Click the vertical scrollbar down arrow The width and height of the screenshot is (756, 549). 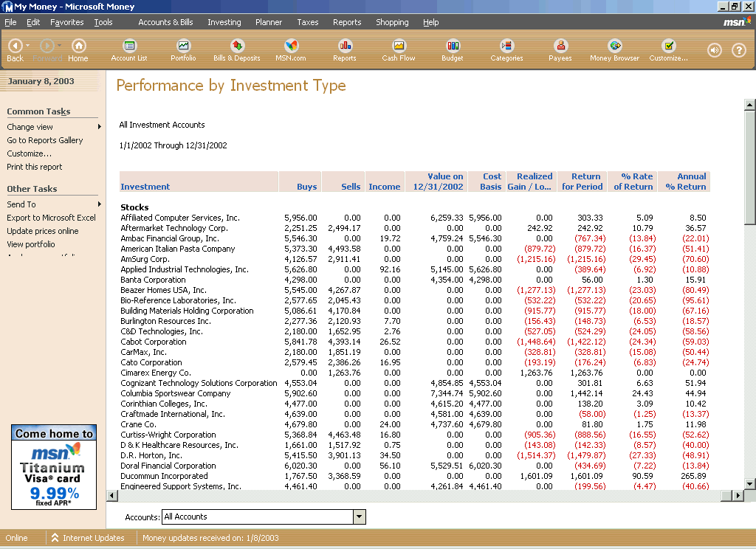tap(749, 483)
